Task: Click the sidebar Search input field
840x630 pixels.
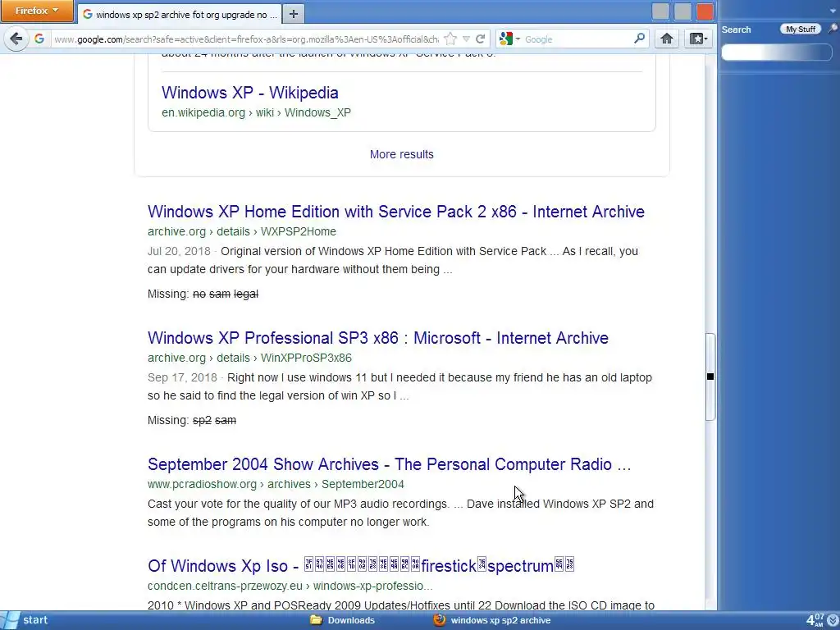Action: [x=777, y=52]
